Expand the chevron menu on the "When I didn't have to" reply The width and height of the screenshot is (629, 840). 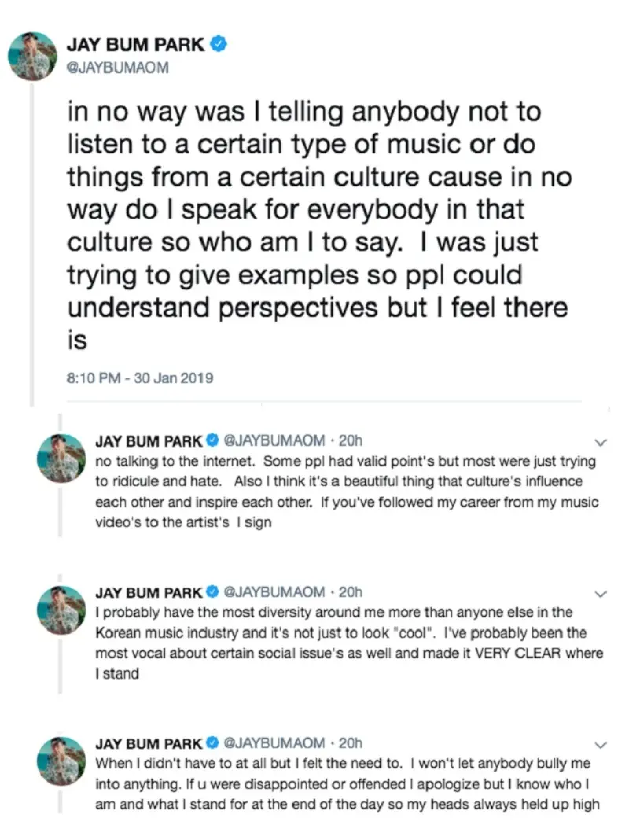602,744
